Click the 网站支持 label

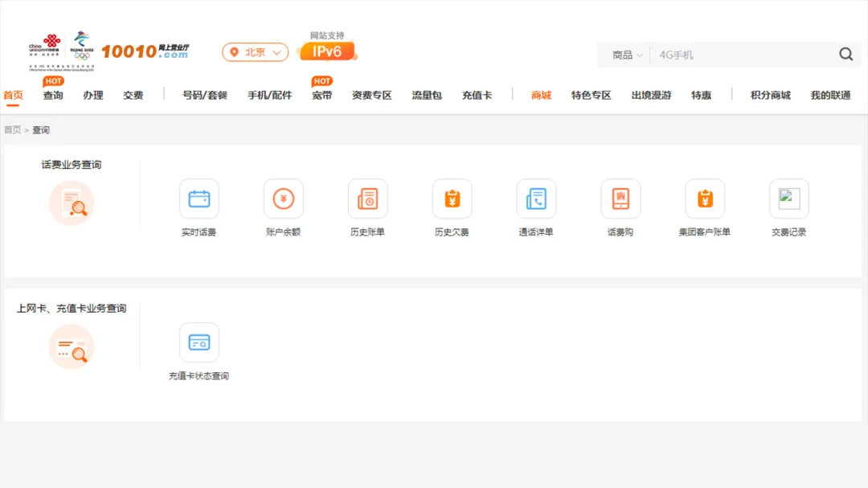(x=327, y=35)
